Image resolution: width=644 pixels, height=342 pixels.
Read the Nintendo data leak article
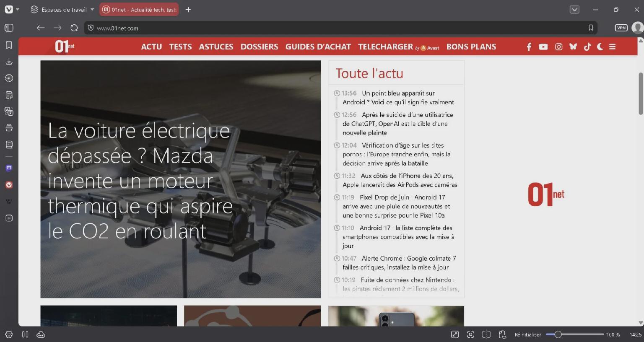(x=400, y=284)
